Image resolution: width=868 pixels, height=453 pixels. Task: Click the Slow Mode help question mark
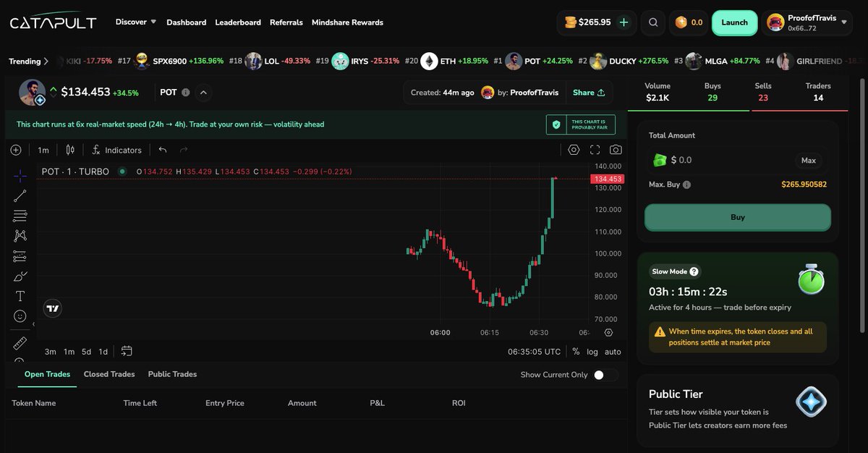tap(694, 271)
